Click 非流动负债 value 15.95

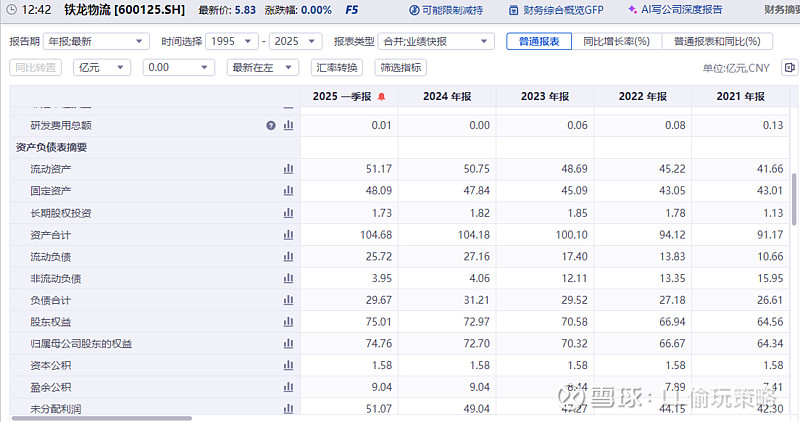click(x=770, y=279)
